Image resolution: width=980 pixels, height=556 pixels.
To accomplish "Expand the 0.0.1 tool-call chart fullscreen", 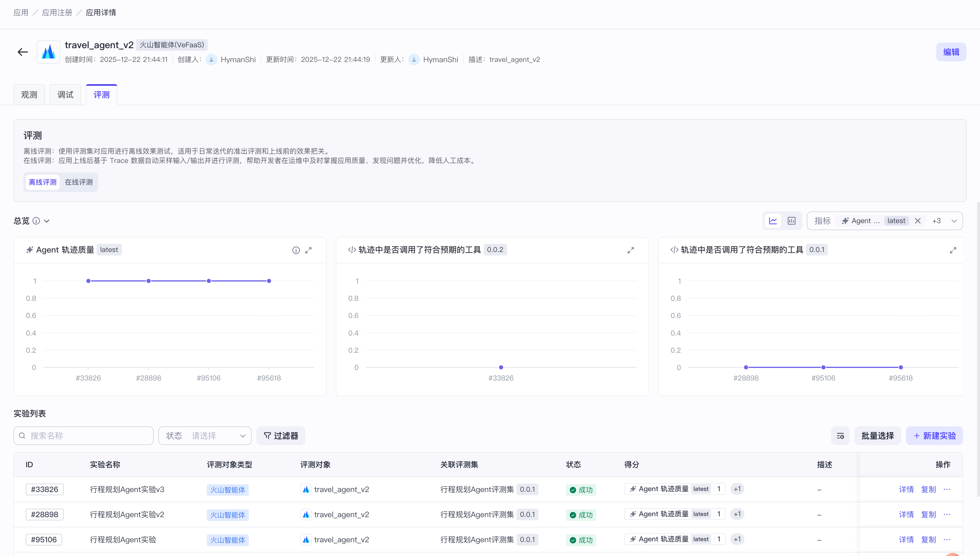I will click(x=953, y=250).
